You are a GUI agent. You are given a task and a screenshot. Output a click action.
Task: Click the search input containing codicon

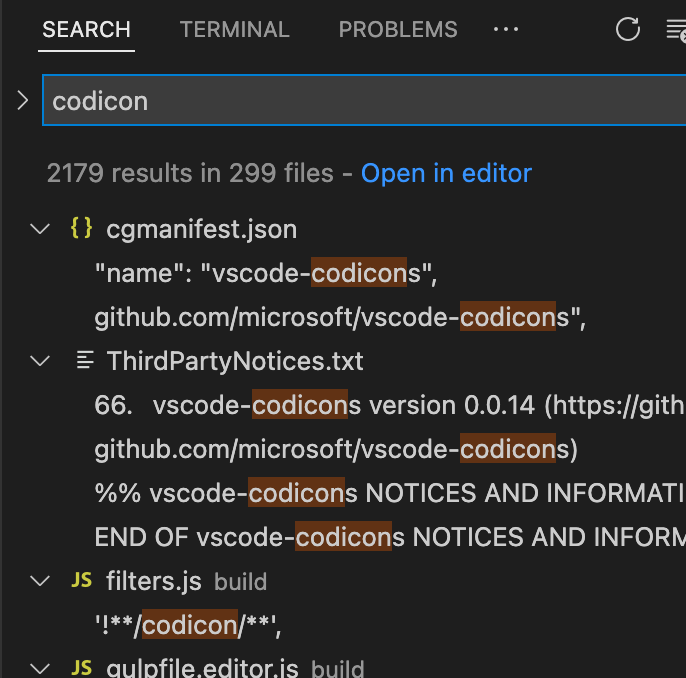[x=360, y=101]
